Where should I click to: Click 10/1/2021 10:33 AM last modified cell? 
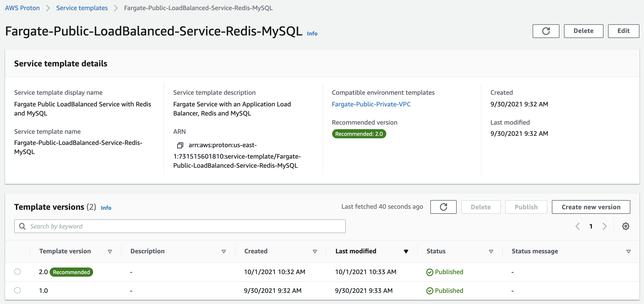click(366, 272)
